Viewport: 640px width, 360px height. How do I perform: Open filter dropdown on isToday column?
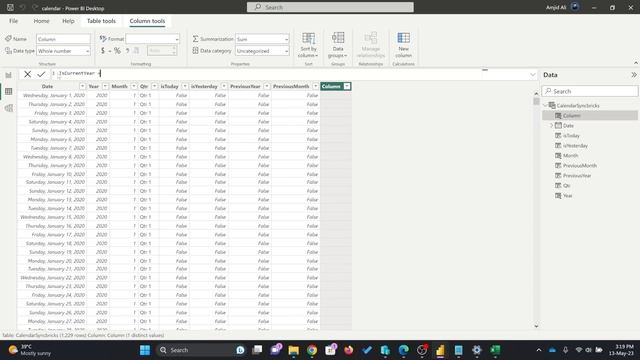coord(185,86)
